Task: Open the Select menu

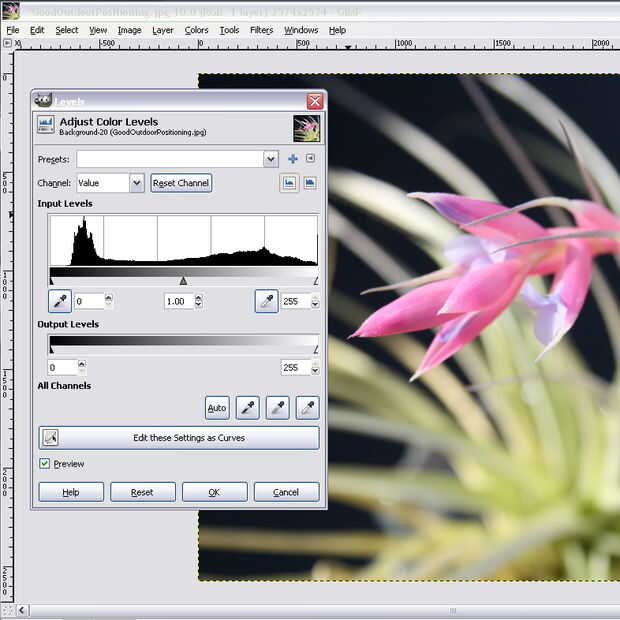Action: click(67, 30)
